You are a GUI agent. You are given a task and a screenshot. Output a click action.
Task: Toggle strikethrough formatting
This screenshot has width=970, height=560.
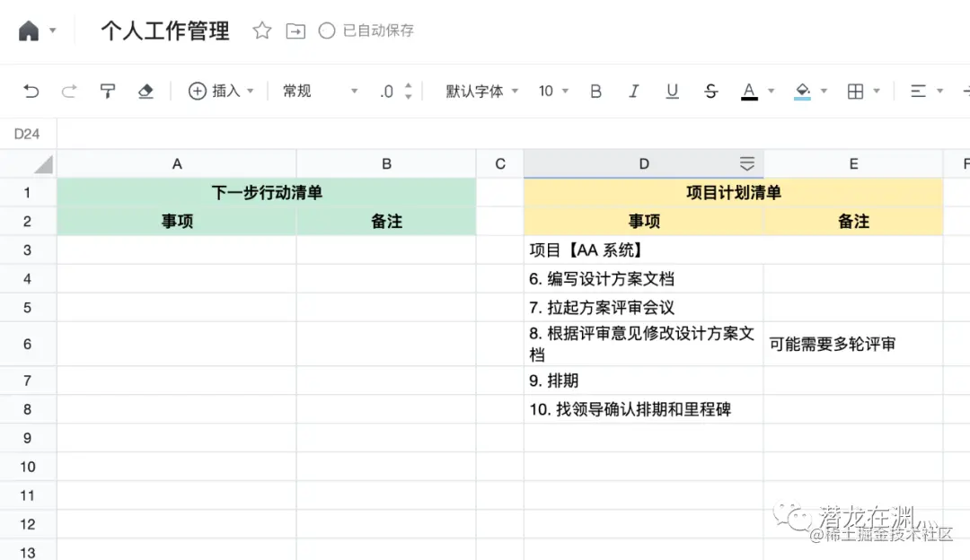tap(710, 91)
